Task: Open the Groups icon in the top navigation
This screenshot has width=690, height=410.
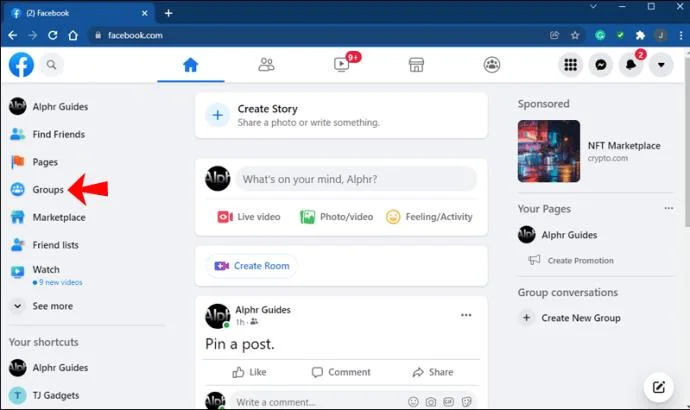Action: (492, 65)
